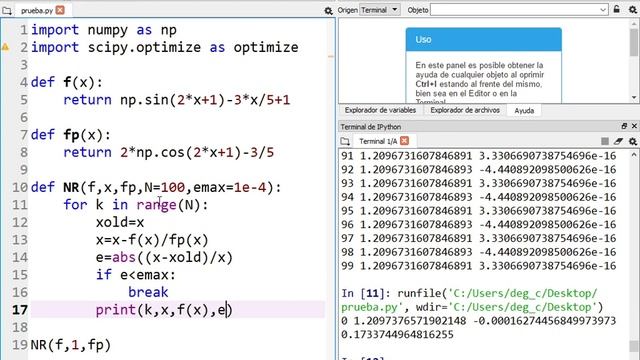Close the prueba.py editor tab
The image size is (640, 360).
pos(60,10)
